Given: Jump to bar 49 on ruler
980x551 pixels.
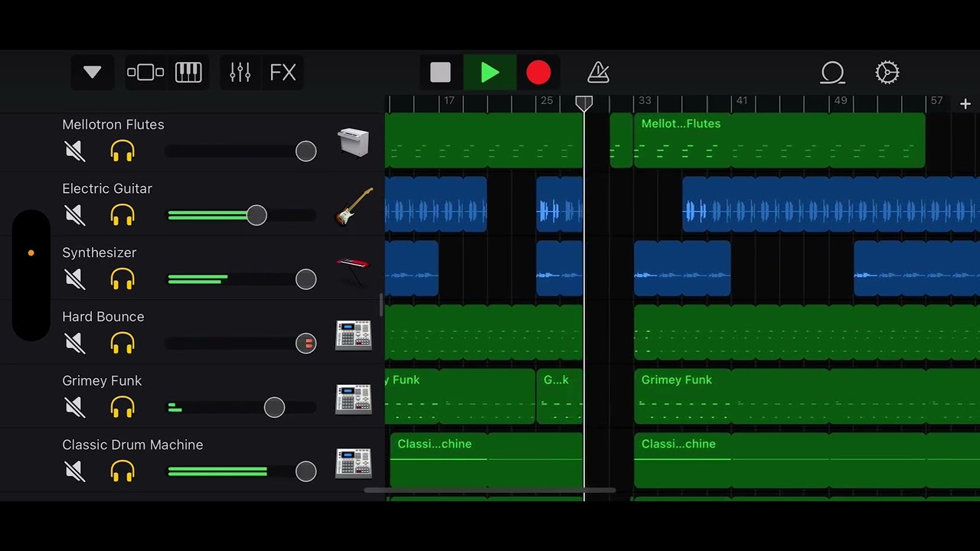Looking at the screenshot, I should pyautogui.click(x=841, y=101).
